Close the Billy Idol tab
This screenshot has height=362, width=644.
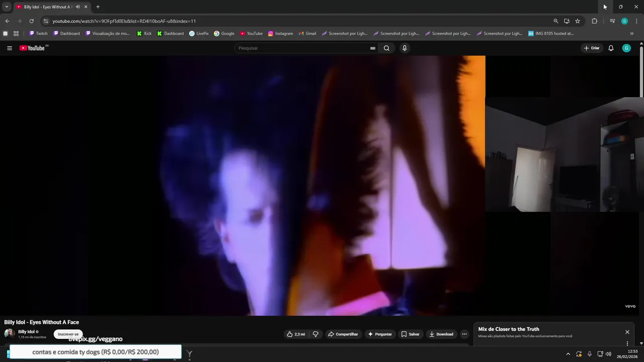click(86, 7)
